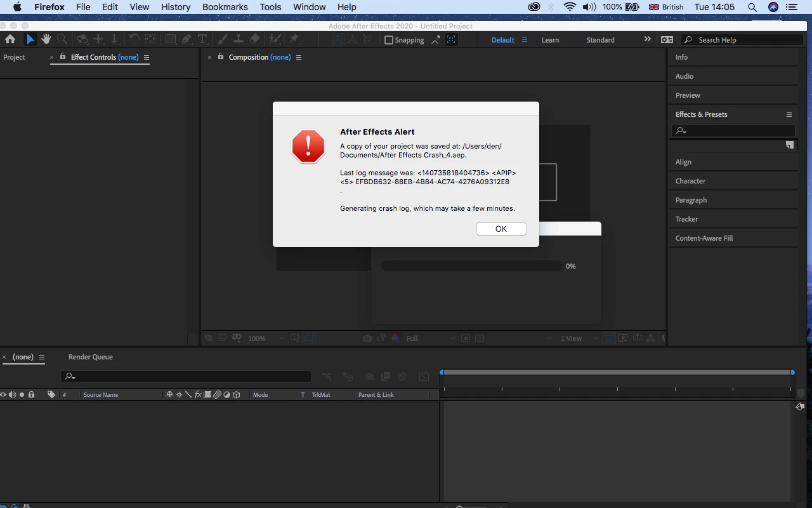The image size is (812, 508).
Task: Click the crash log progress bar
Action: tap(471, 266)
